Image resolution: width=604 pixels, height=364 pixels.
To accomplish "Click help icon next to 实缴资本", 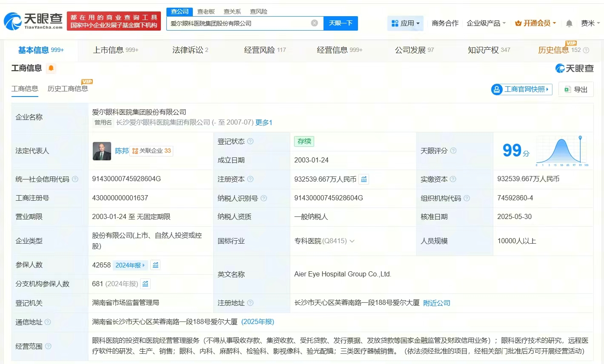I will click(x=453, y=179).
